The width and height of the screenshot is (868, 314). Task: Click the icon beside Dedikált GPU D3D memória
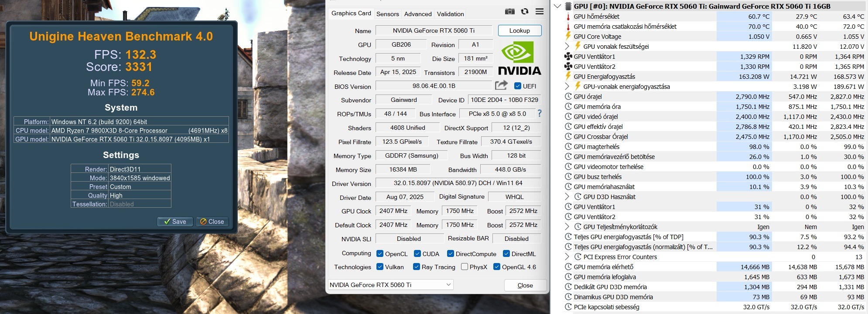click(568, 287)
